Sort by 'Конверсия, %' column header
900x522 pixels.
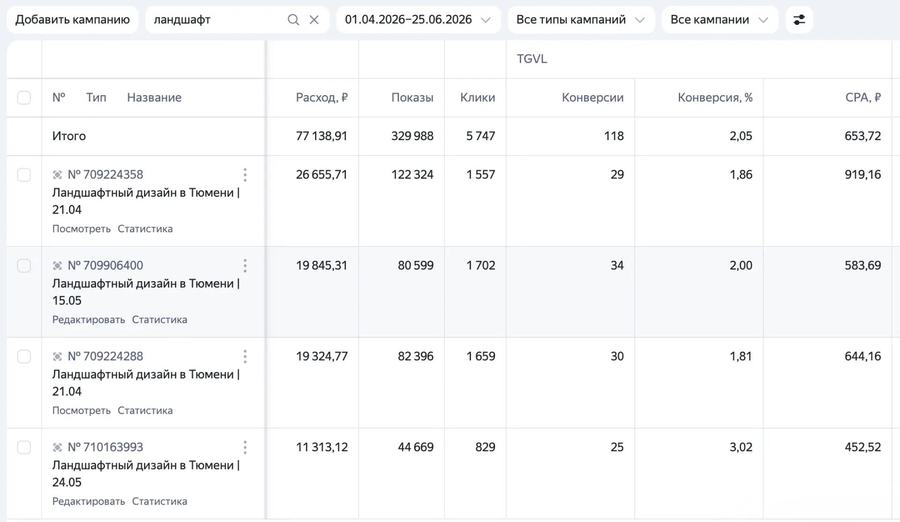tap(715, 98)
